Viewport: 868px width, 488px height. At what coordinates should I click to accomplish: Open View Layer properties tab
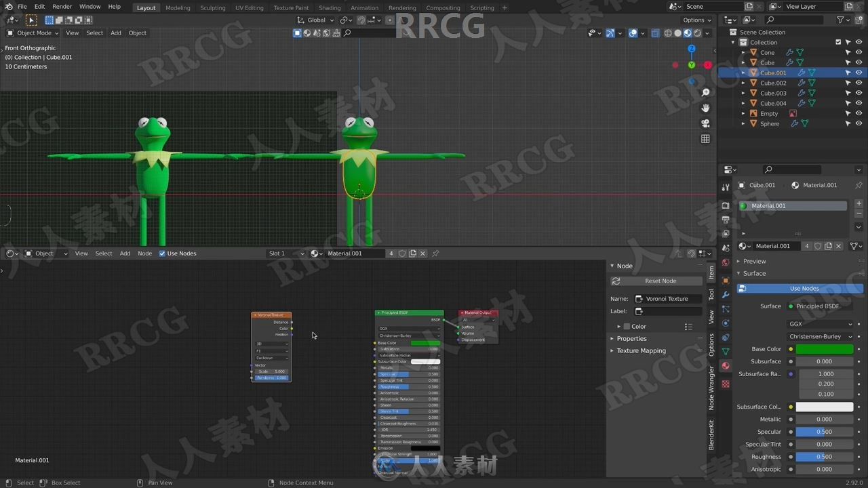tap(726, 234)
